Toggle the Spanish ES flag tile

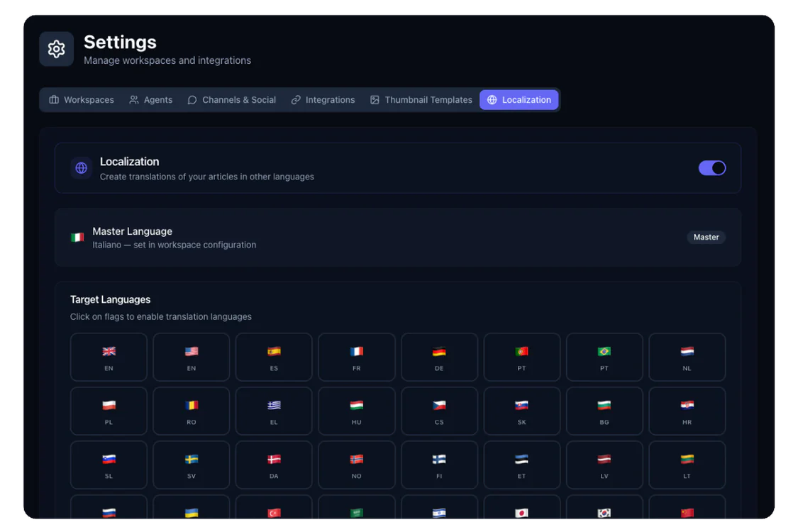point(274,358)
